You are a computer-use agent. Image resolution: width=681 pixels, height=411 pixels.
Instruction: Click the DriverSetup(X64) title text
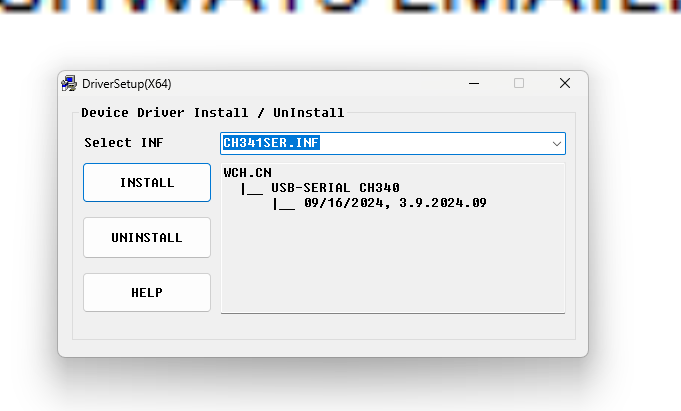126,83
